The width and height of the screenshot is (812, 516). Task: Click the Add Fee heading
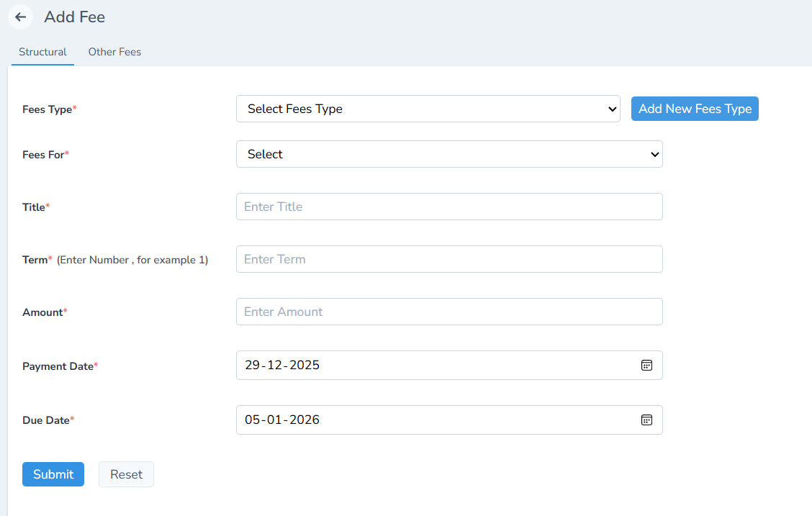point(74,17)
